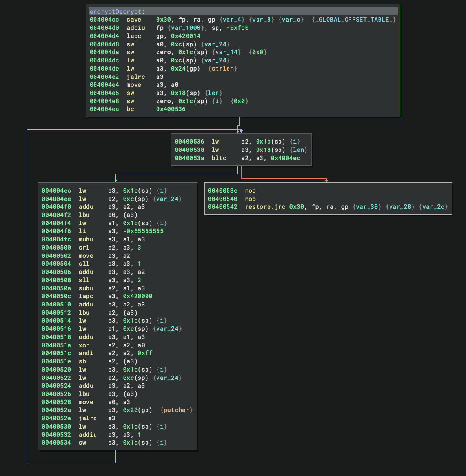Click address 004004fc muhu line
Viewport: 466px width, 476px height.
click(56, 239)
